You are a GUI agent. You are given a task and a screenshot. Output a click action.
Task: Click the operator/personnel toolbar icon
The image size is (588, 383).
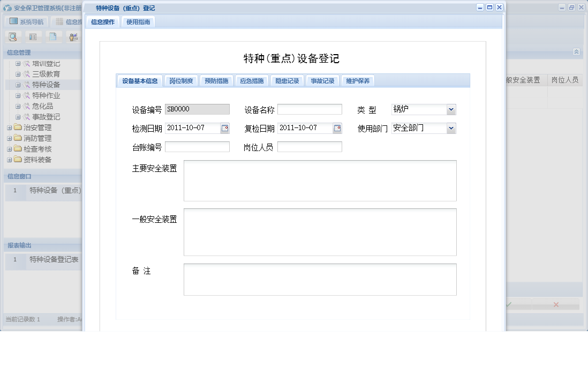coord(72,36)
